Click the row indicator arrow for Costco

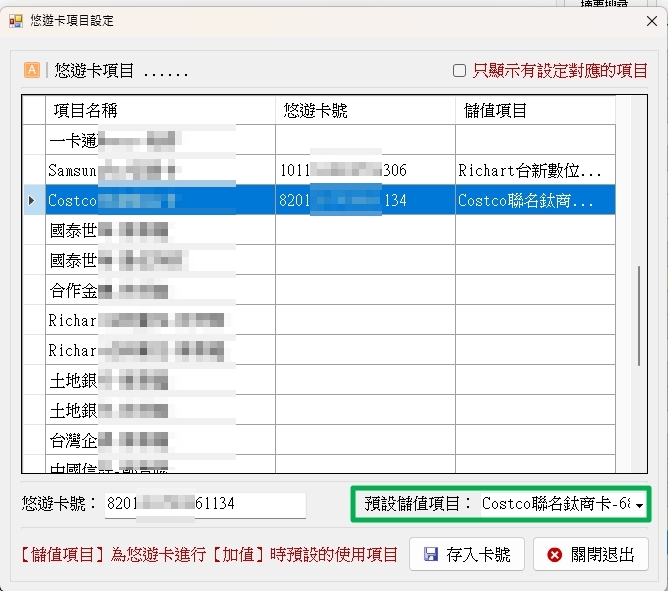[x=32, y=200]
